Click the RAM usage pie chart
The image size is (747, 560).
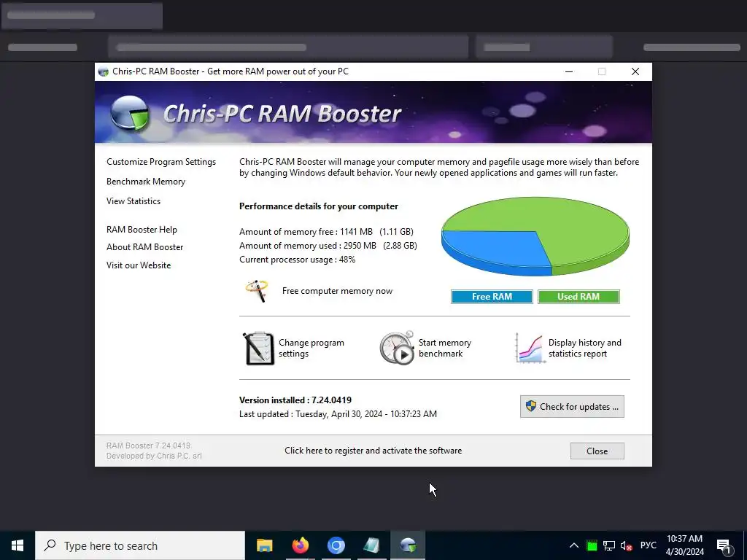point(535,236)
